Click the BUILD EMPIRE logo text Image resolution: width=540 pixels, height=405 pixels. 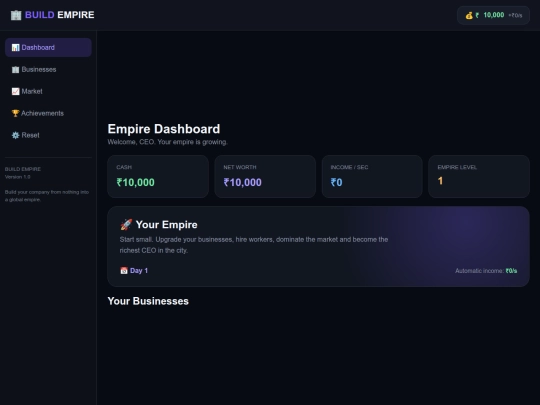[x=60, y=15]
